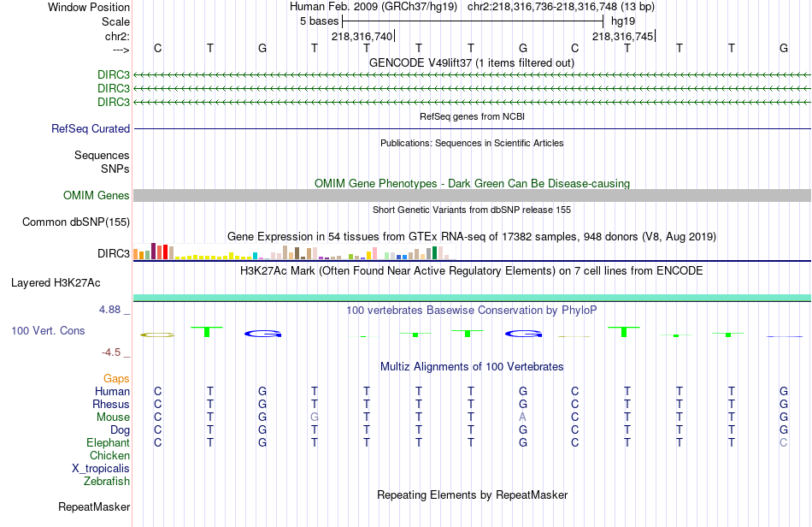Image resolution: width=812 pixels, height=527 pixels.
Task: Click the ---> base sequence direction label
Action: (121, 50)
